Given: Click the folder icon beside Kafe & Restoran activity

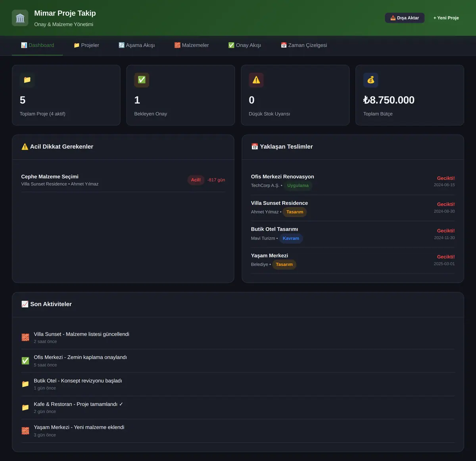Looking at the screenshot, I should point(25,407).
